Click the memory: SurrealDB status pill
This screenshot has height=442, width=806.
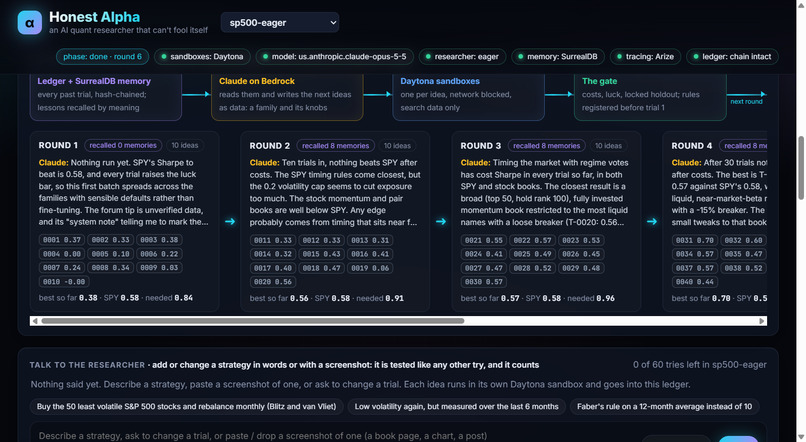click(558, 57)
